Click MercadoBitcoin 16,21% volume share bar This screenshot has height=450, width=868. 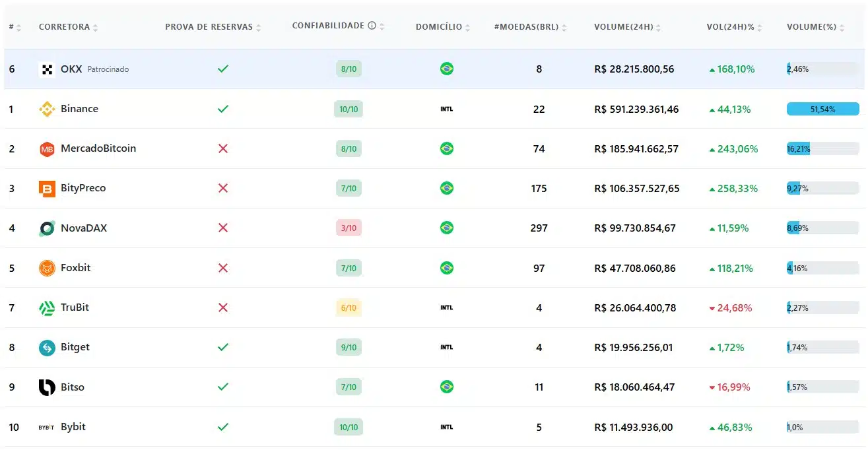822,148
